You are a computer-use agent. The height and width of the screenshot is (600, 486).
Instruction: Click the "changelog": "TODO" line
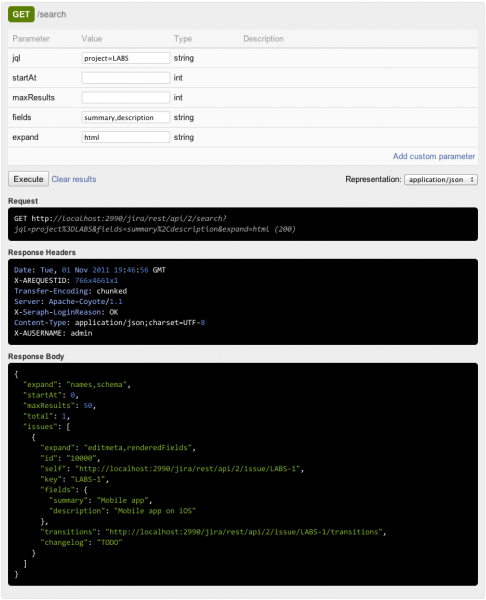[81, 543]
